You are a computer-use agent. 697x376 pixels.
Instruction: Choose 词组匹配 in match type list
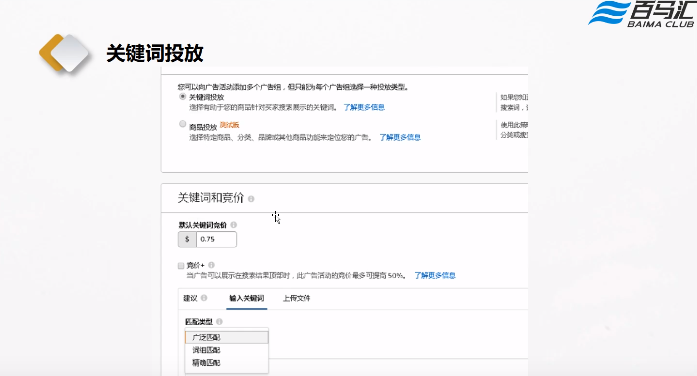(227, 350)
